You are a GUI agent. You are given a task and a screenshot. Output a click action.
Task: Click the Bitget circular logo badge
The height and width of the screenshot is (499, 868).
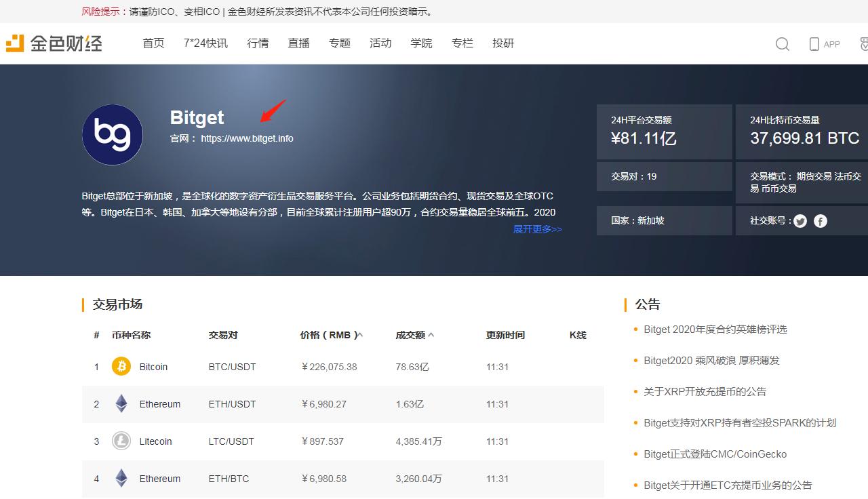113,134
